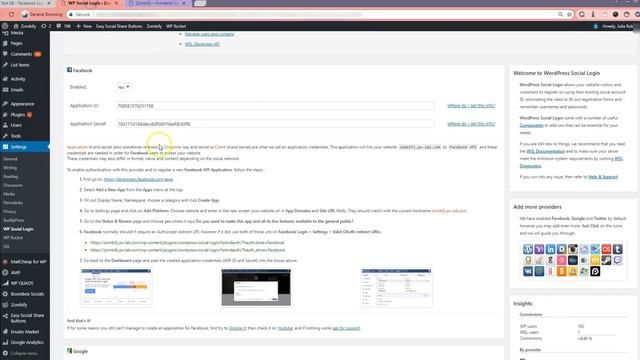Click the Components link in welcome panel

531,125
